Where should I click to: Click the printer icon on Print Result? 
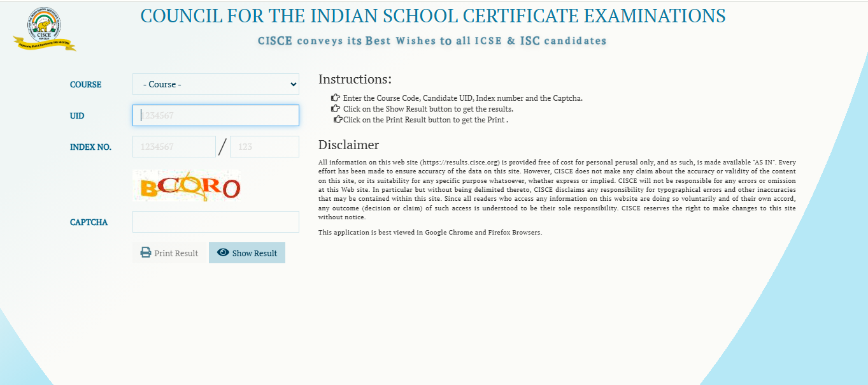tap(146, 252)
